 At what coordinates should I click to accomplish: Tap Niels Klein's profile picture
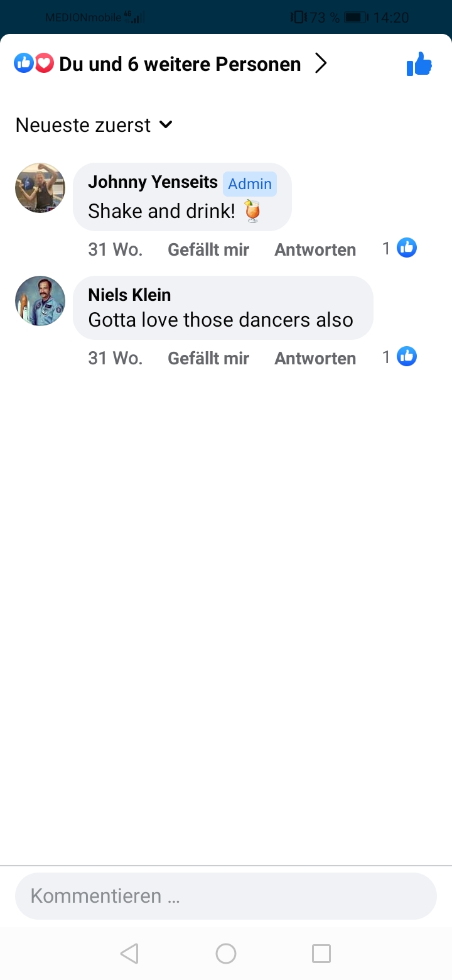pos(40,301)
